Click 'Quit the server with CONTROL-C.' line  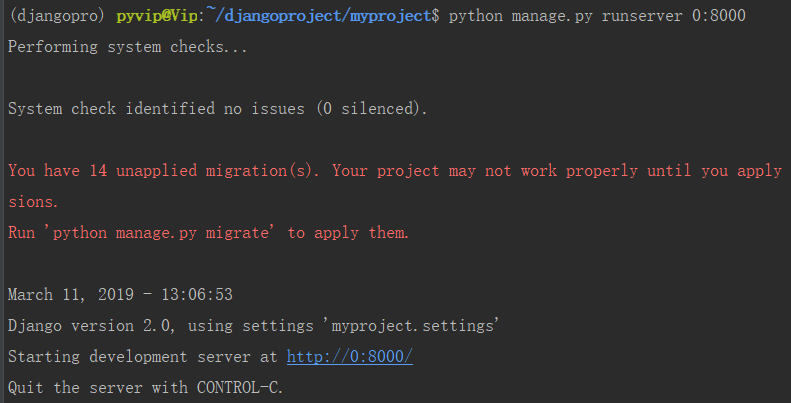tap(146, 388)
